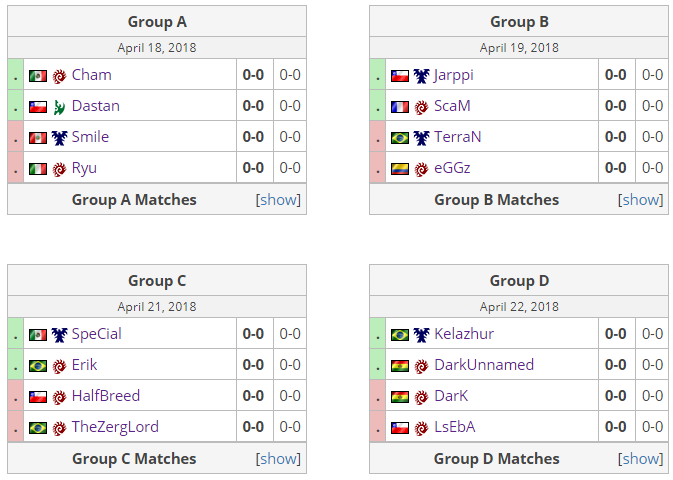This screenshot has width=673, height=480.
Task: Open player page for Ryu
Action: 84,168
